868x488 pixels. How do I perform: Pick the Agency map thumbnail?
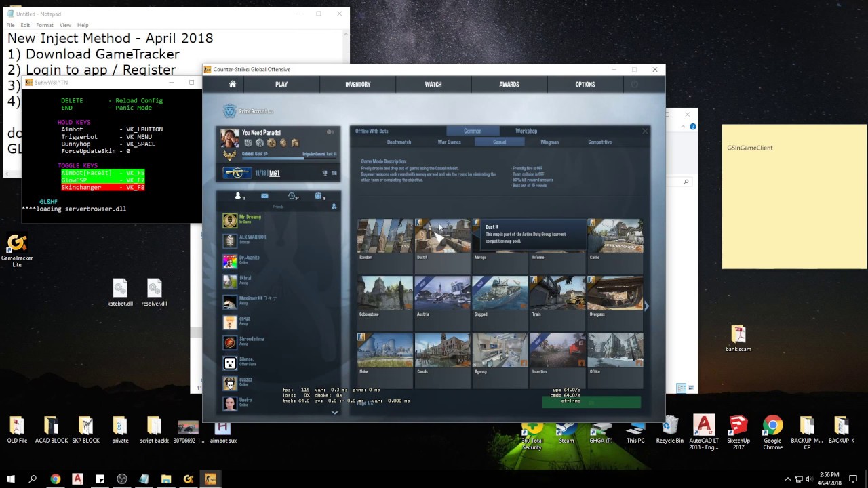pos(500,350)
